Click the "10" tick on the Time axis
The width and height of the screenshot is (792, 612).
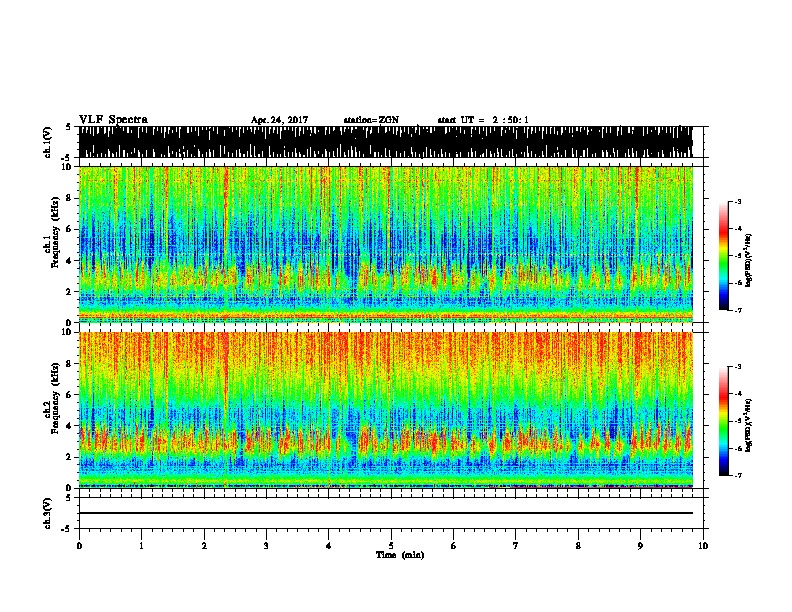point(703,546)
